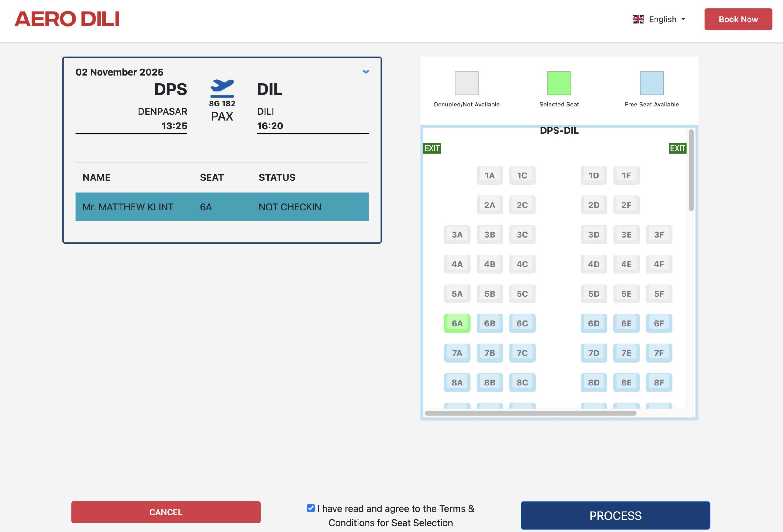Uncheck the Terms & Conditions agreement checkbox
The height and width of the screenshot is (532, 783).
point(311,508)
